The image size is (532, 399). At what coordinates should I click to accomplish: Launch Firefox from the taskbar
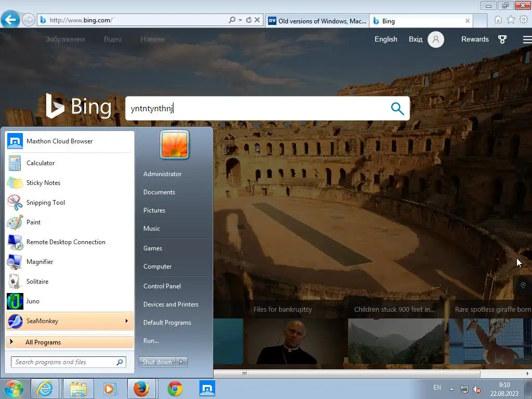click(141, 389)
